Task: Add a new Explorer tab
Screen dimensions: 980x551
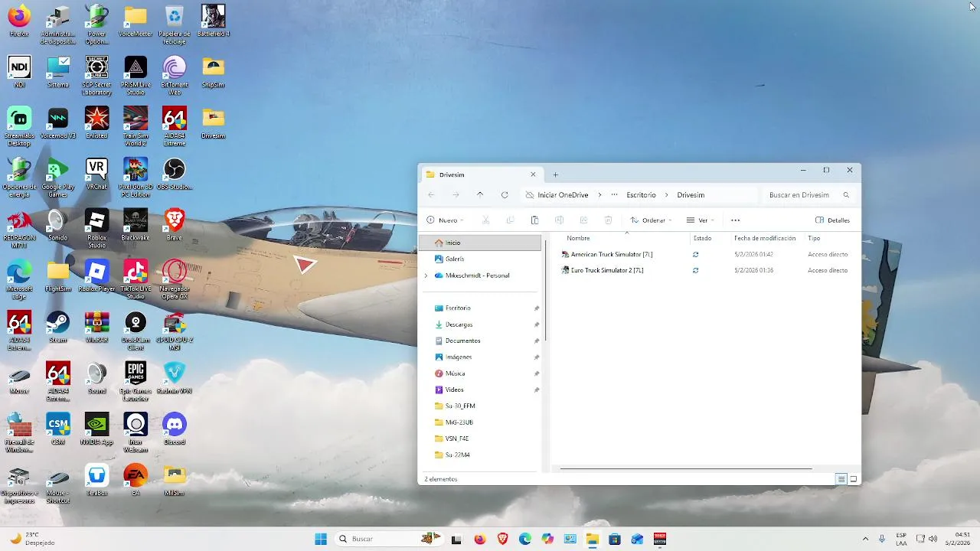Action: [556, 174]
